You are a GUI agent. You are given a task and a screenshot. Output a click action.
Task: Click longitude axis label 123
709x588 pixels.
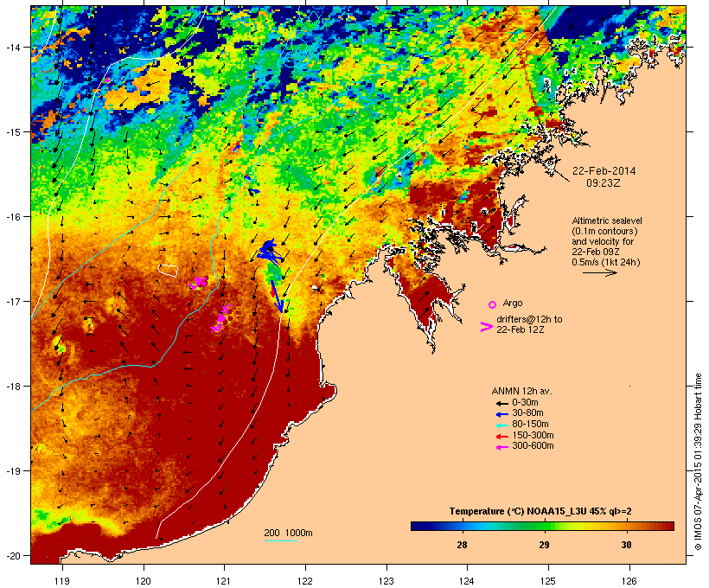click(x=386, y=581)
